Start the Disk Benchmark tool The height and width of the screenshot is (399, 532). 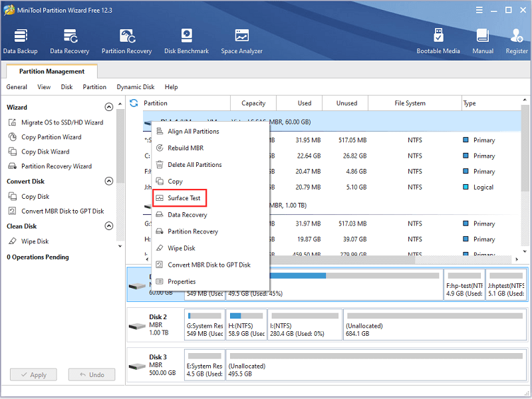pos(186,41)
